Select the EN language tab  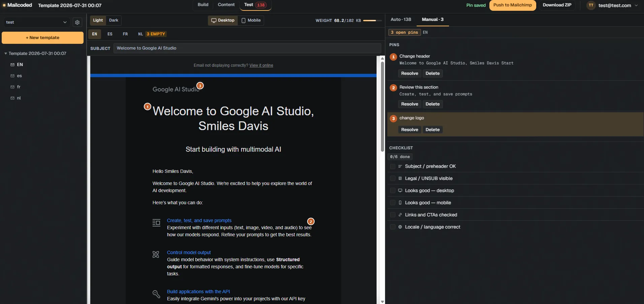95,34
